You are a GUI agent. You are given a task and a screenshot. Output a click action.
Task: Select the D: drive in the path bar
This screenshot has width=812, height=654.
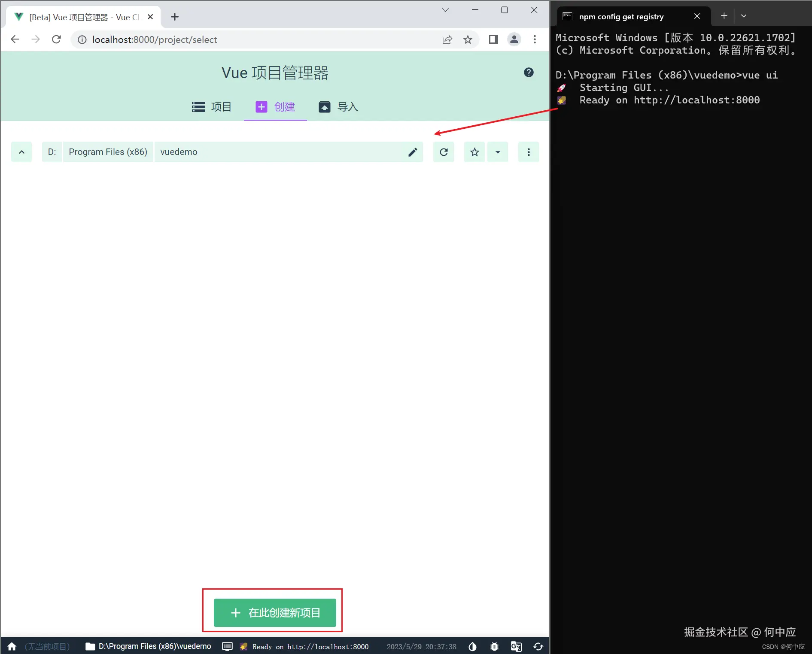click(52, 152)
